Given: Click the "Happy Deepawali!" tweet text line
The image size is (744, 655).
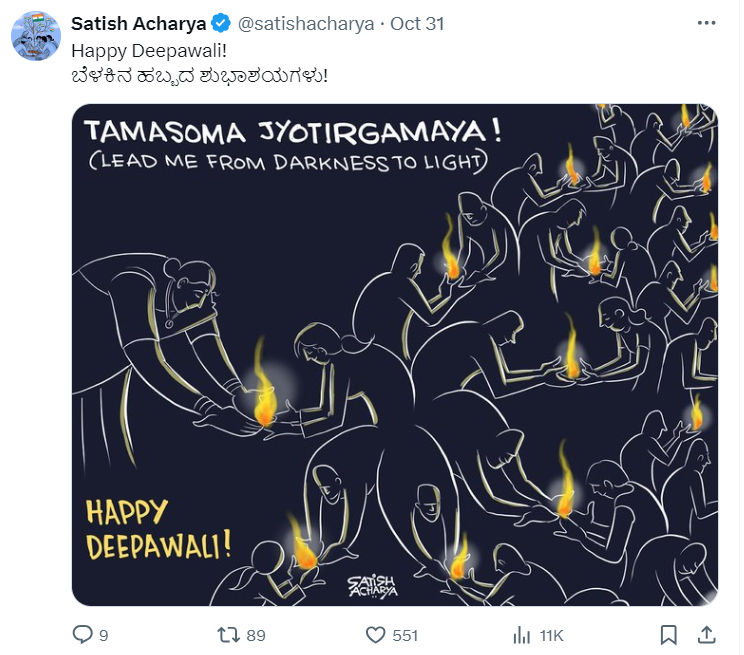Looking at the screenshot, I should point(149,51).
